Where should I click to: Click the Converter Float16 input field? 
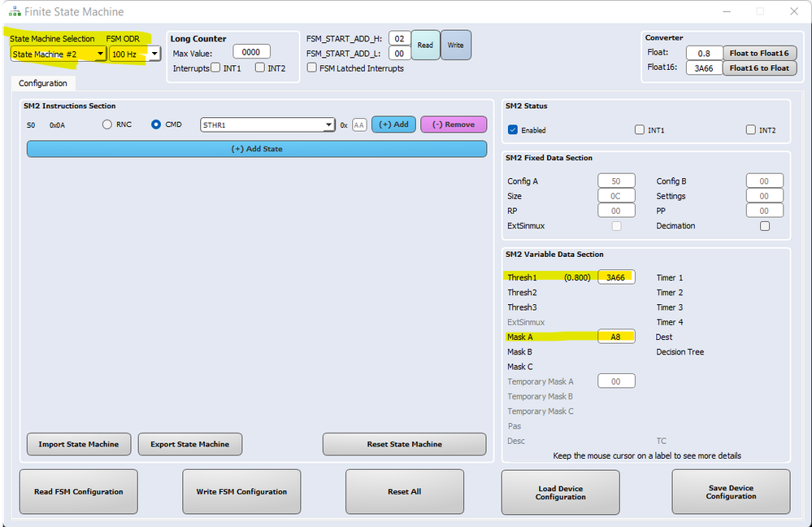(x=704, y=68)
